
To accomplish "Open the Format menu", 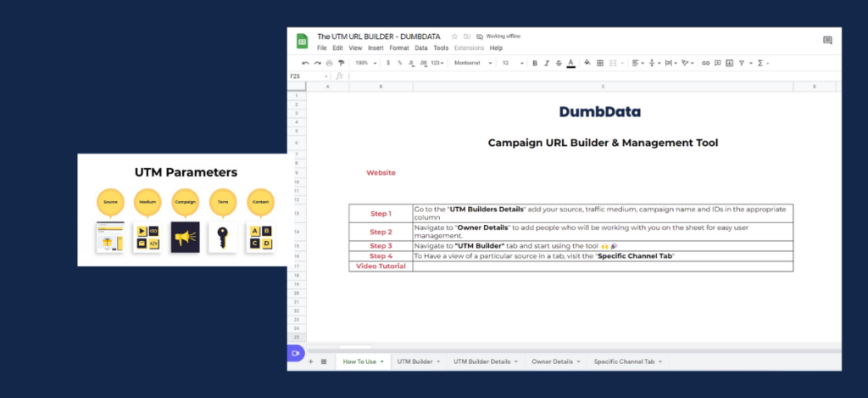I will tap(399, 48).
